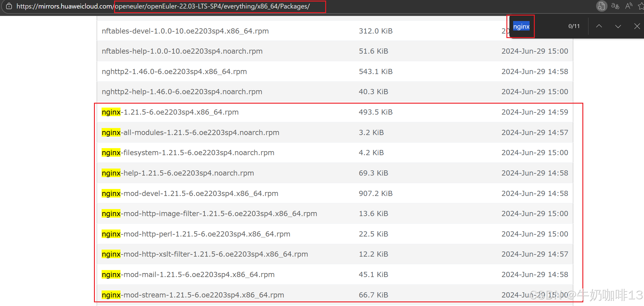Screen dimensions: 644x306
Task: Download nginx-1.21.5-6 x86_64 rpm
Action: 170,112
